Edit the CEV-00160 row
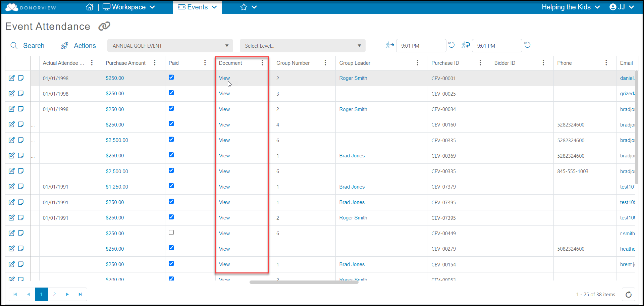 click(12, 124)
